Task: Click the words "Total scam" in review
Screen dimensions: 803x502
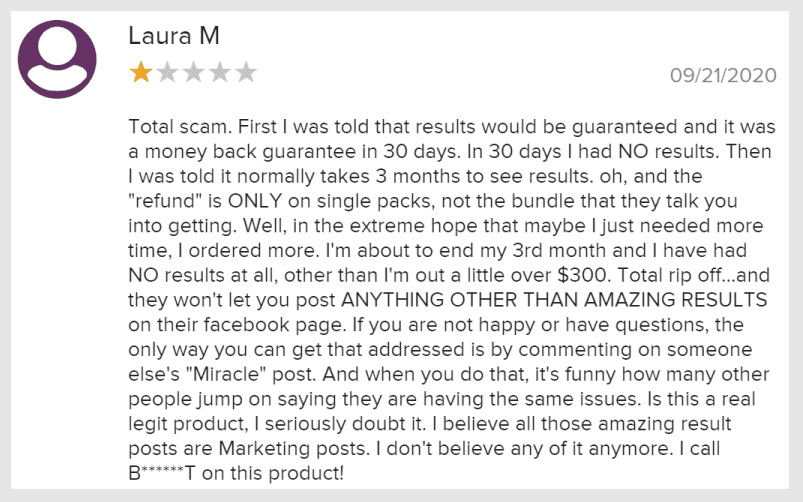Action: pos(177,127)
